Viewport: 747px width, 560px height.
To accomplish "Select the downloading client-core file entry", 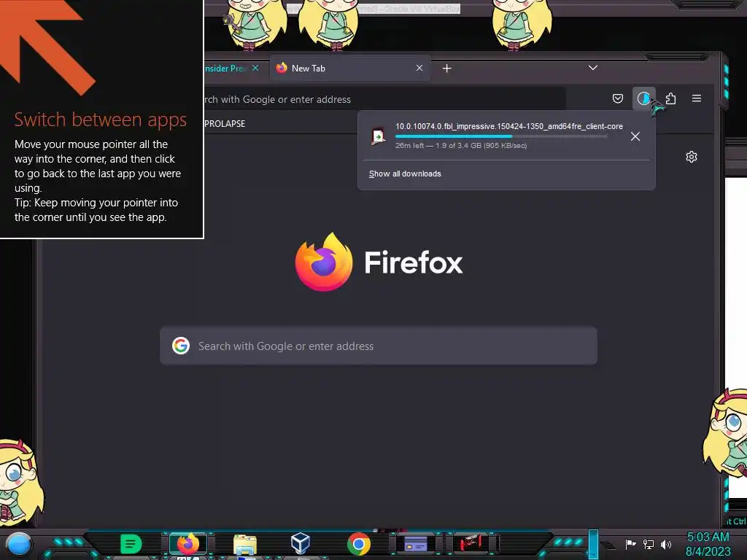I will click(494, 136).
